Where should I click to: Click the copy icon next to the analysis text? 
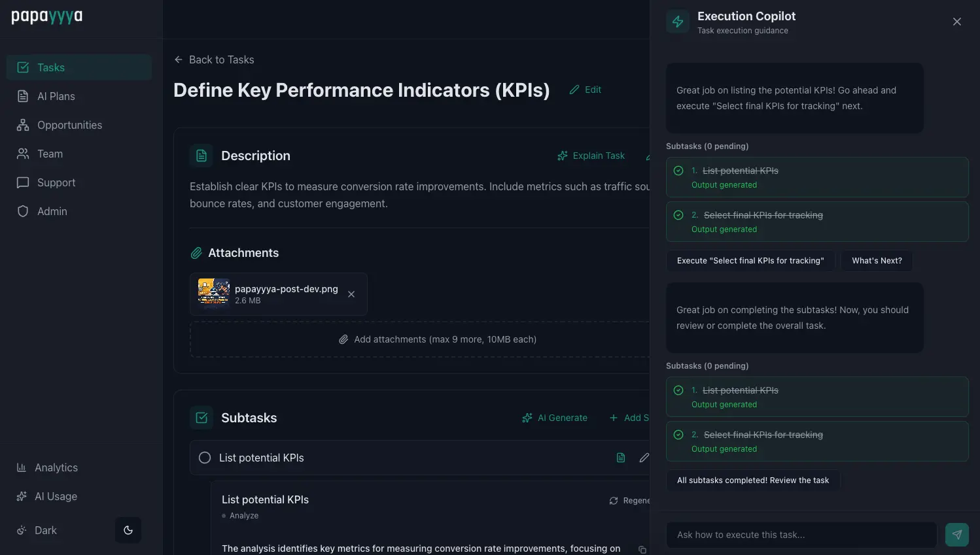[642, 550]
